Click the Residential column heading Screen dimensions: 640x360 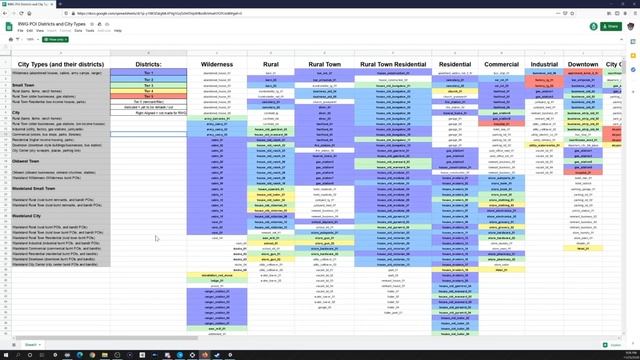click(455, 64)
